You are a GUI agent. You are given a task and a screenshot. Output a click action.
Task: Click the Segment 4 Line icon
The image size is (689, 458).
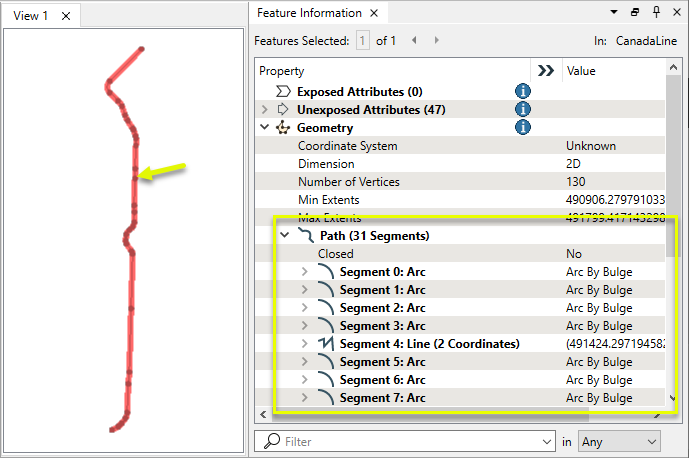coord(325,344)
